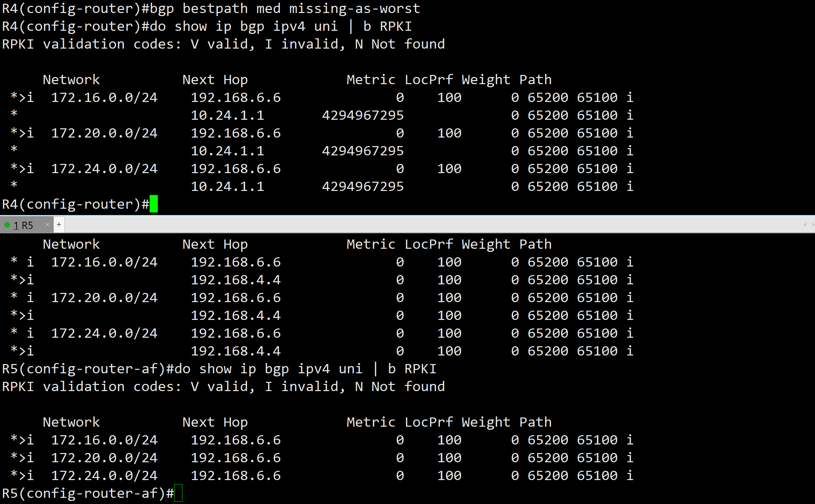The image size is (815, 504).
Task: Click the hollow cursor at last R5 prompt
Action: (x=178, y=493)
